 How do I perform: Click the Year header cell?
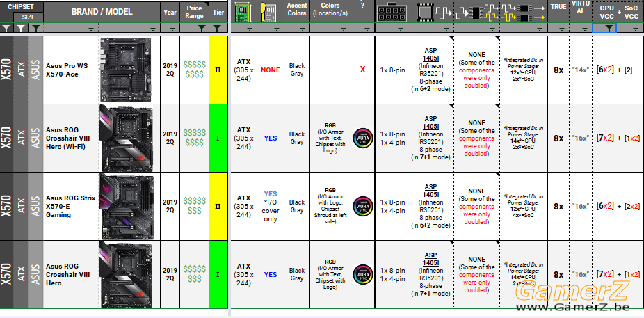pyautogui.click(x=170, y=12)
